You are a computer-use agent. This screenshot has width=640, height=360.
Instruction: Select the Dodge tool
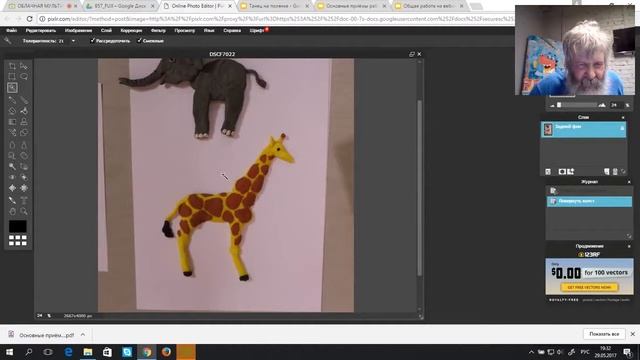[x=12, y=167]
